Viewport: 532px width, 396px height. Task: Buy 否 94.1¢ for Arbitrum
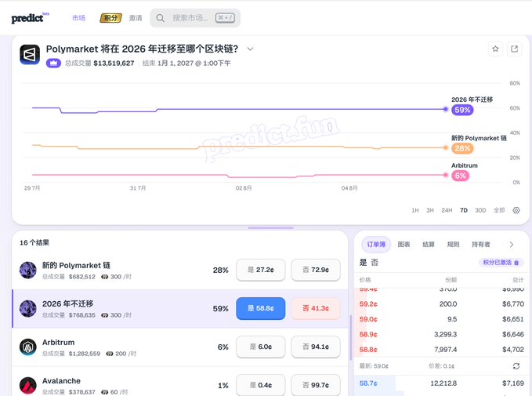point(316,347)
